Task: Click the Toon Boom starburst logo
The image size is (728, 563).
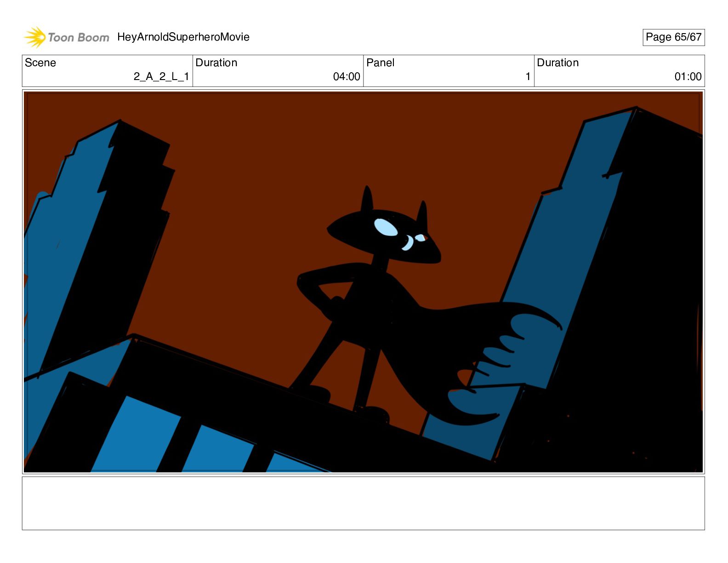Action: tap(35, 37)
